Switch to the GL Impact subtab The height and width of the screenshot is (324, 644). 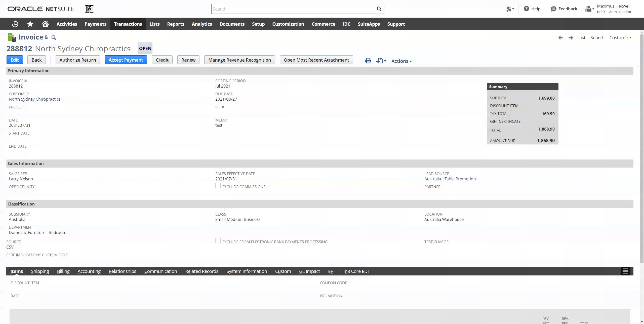[309, 271]
